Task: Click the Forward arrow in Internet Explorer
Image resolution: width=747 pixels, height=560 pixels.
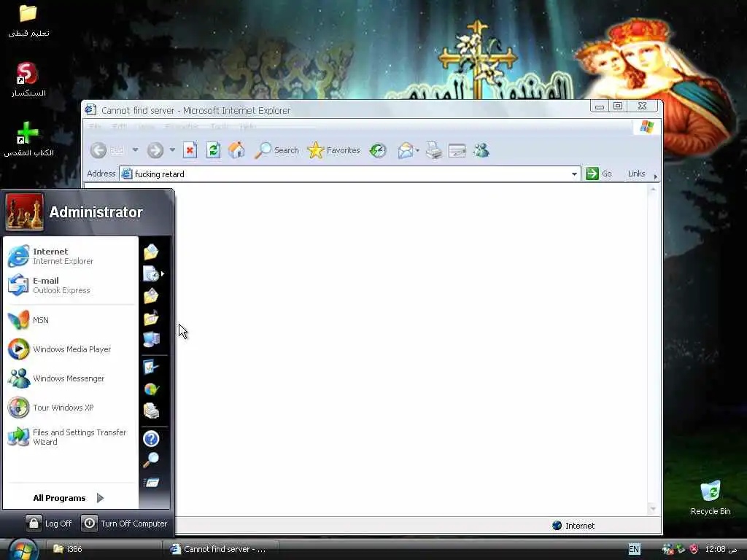Action: click(x=155, y=150)
